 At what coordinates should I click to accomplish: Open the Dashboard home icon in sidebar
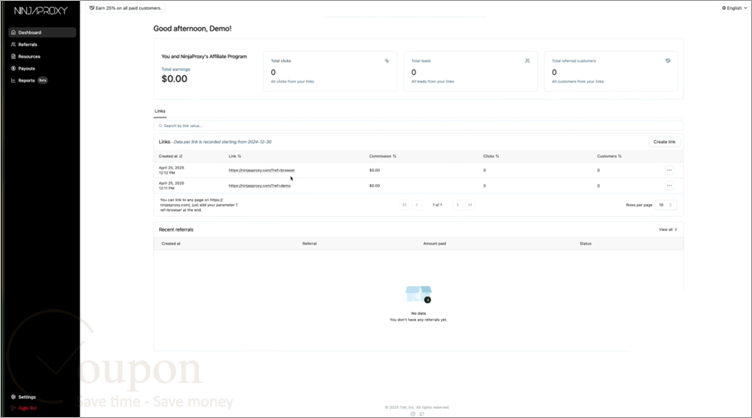click(13, 33)
